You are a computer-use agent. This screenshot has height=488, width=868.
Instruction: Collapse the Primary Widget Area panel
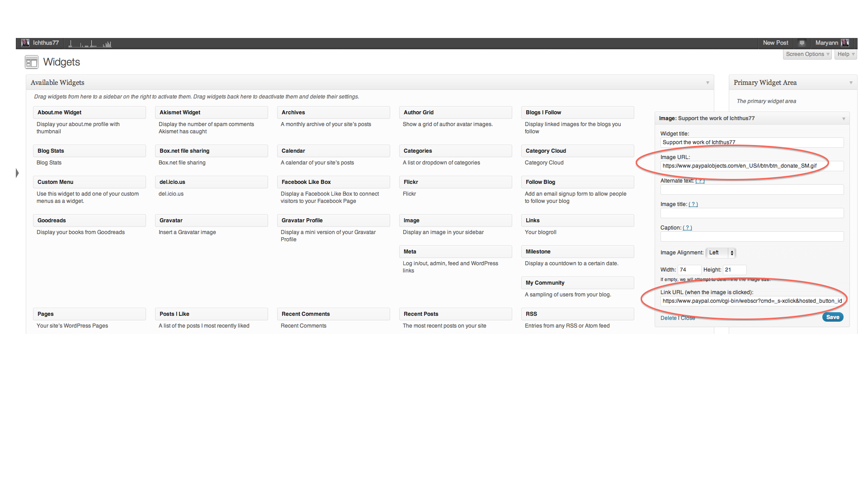(x=851, y=83)
